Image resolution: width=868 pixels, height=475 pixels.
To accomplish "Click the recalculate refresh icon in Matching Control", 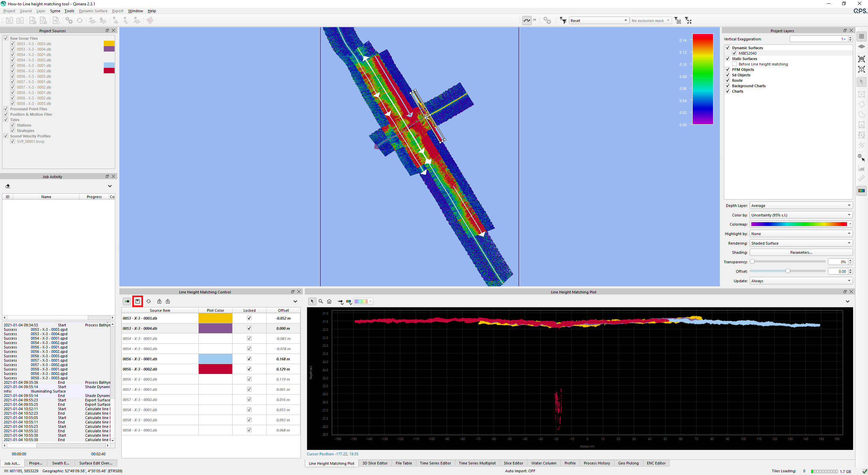I will tap(149, 301).
